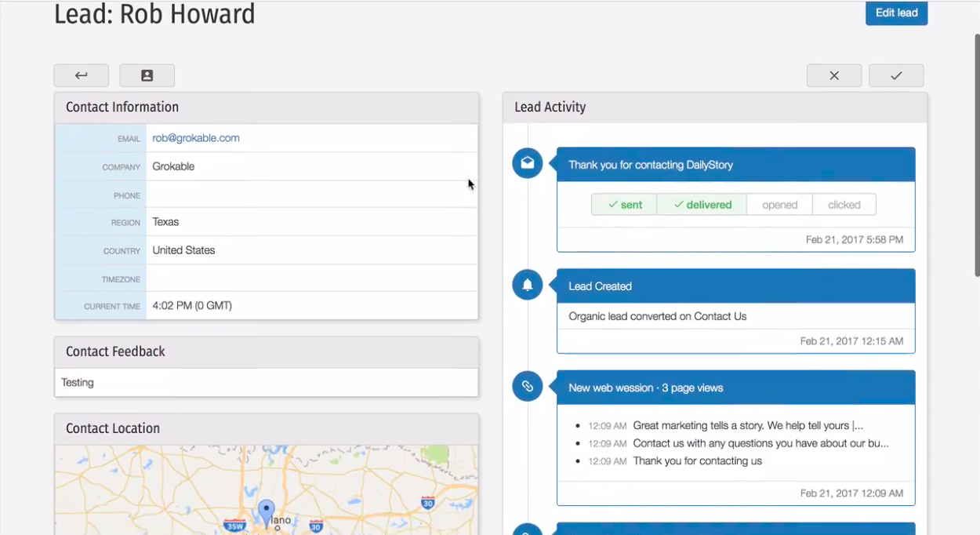The height and width of the screenshot is (535, 980).
Task: Click the Feb 21, 2017 5:58 PM timestamp
Action: (x=855, y=240)
